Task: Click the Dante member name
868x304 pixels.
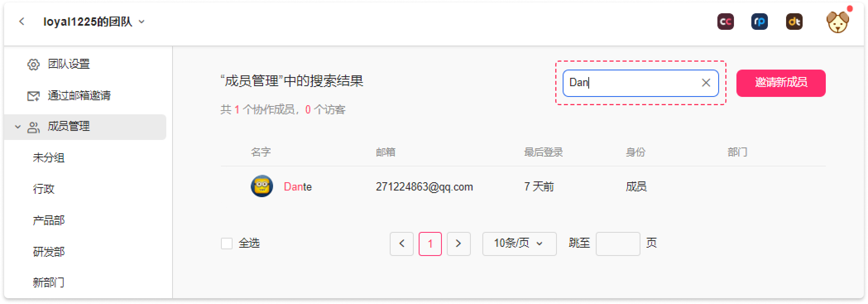Action: (297, 187)
